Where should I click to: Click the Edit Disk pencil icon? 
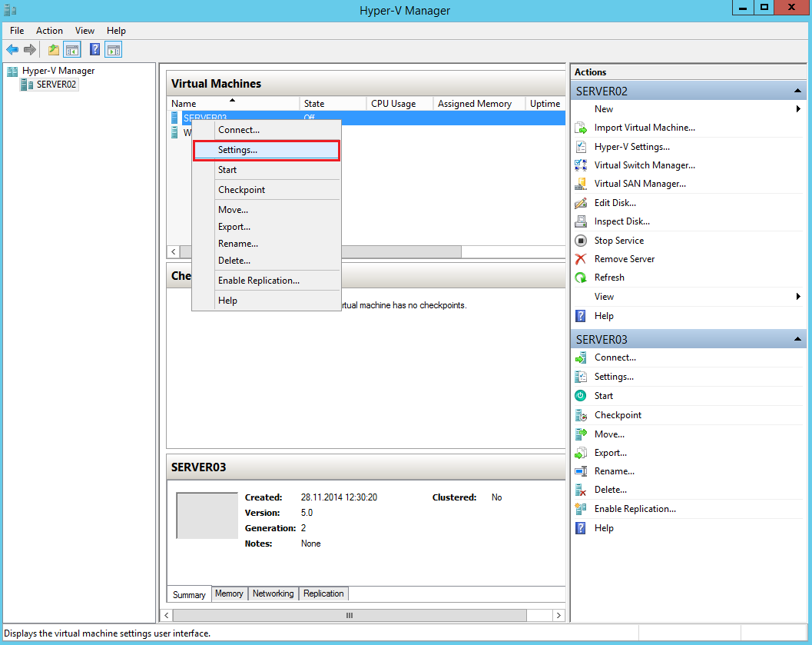coord(581,202)
